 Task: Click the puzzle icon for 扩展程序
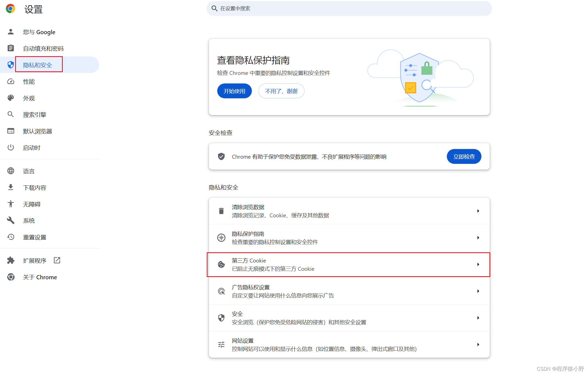11,260
